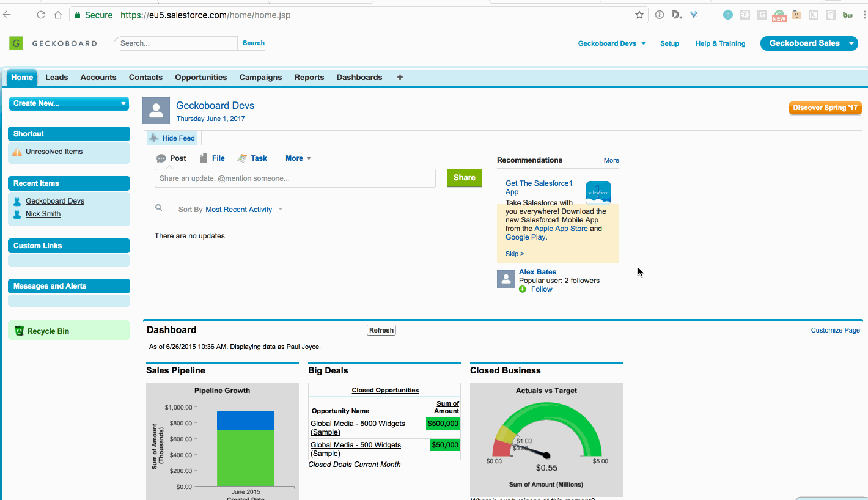Image resolution: width=868 pixels, height=500 pixels.
Task: Open the extension icon with NEW badge
Action: click(x=779, y=15)
